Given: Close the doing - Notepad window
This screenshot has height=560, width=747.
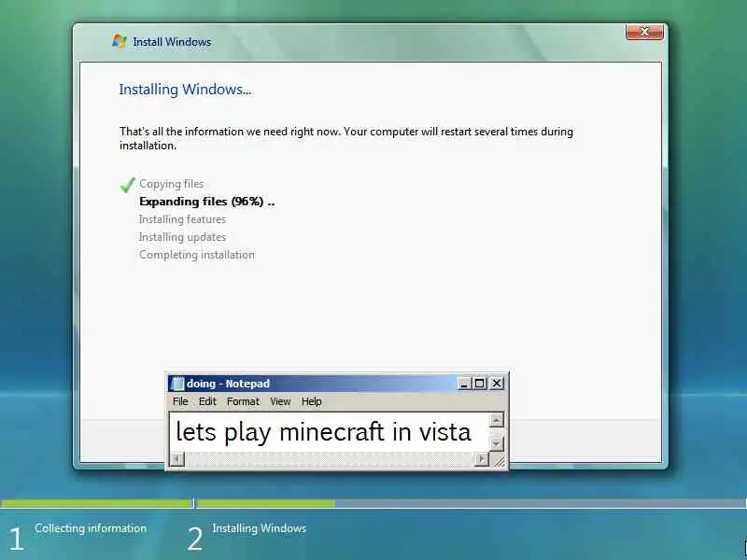Looking at the screenshot, I should coord(497,384).
